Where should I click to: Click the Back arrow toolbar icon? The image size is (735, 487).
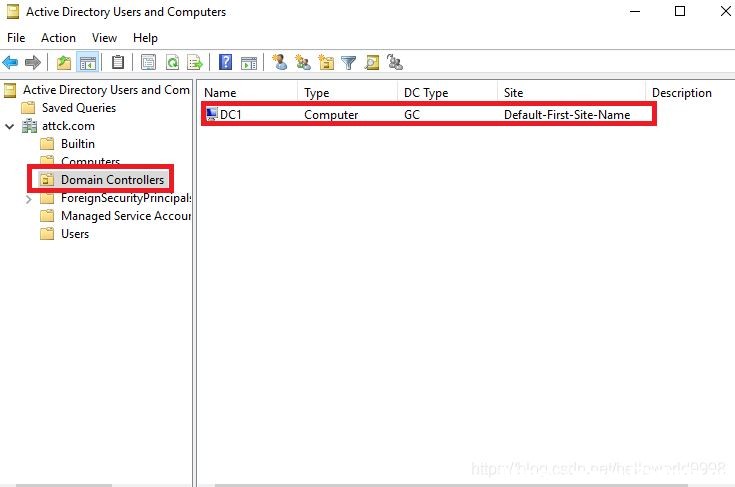[x=10, y=62]
